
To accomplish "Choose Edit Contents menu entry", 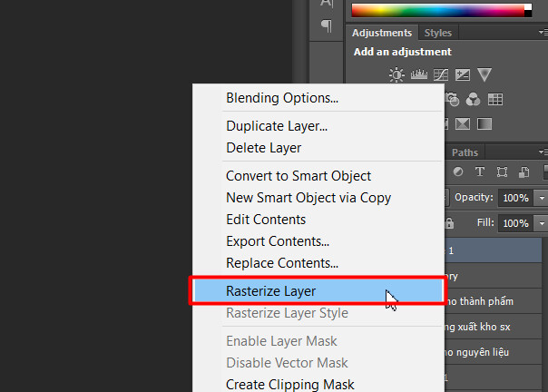I will click(x=318, y=220).
